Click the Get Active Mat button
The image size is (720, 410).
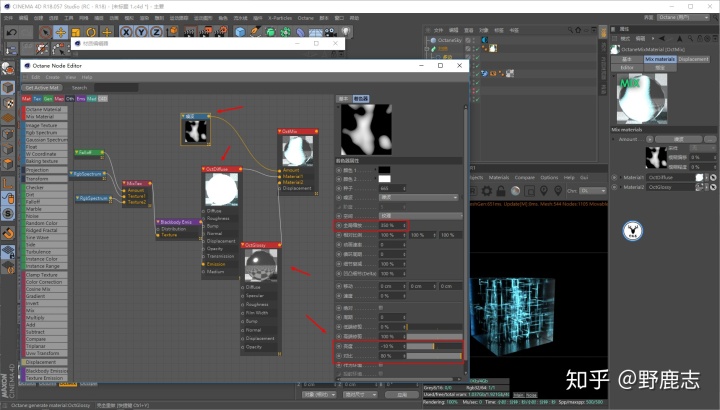tap(42, 88)
